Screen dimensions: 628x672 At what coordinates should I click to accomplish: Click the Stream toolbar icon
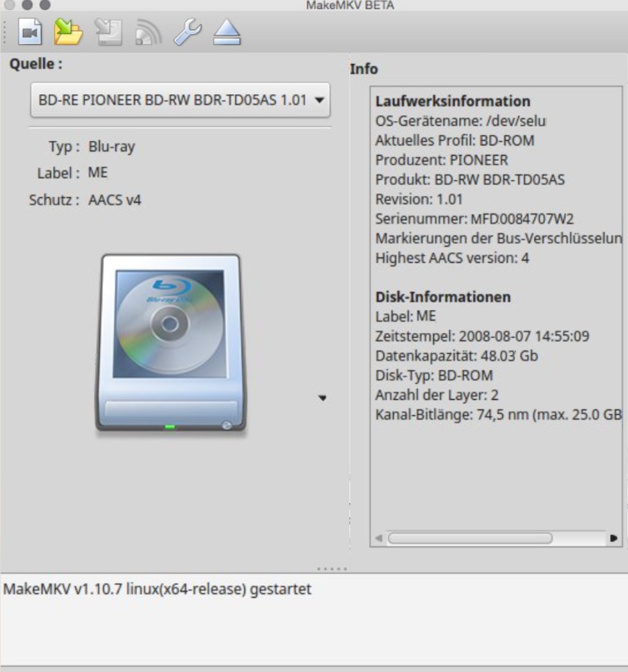pyautogui.click(x=149, y=33)
